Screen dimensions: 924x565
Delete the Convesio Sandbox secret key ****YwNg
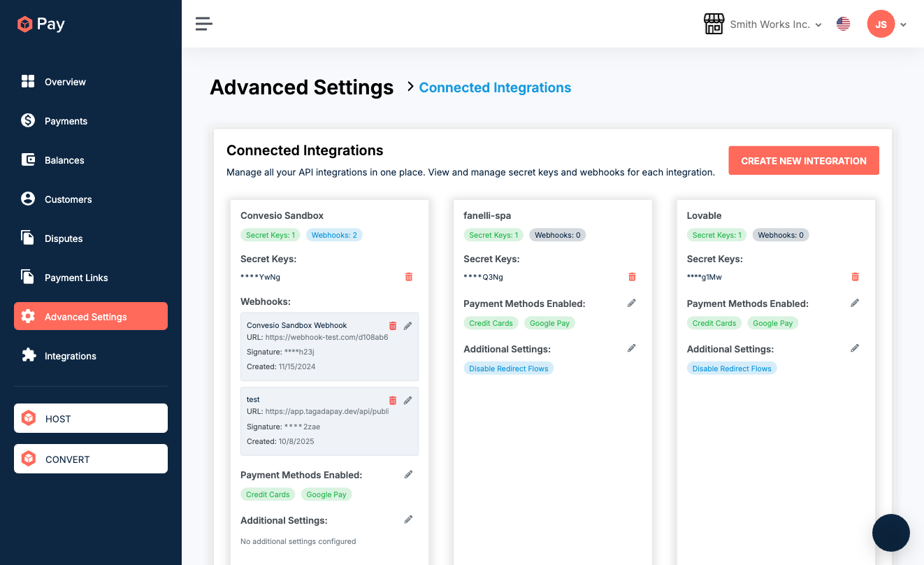409,277
